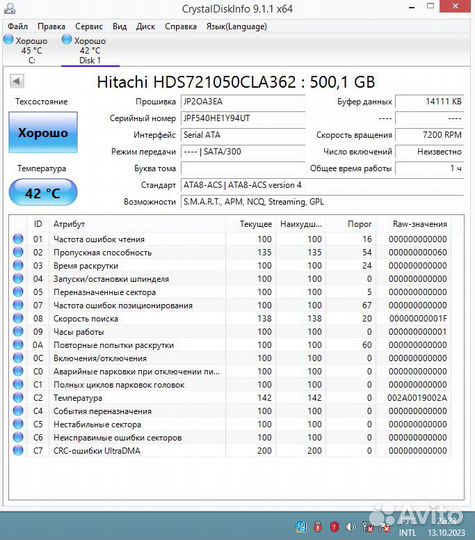Select the Неисправимые ошибки секторов attribute
Viewport: 475px width, 540px height.
click(x=117, y=437)
